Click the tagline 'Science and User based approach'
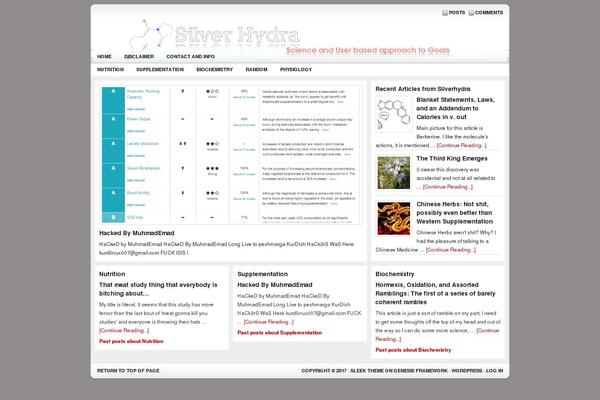 [368, 51]
